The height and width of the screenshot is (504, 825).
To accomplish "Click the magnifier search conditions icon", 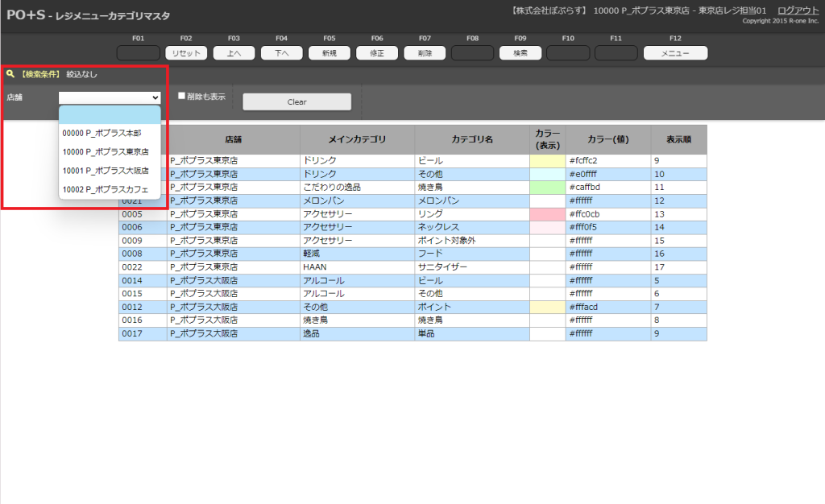I will (x=10, y=74).
